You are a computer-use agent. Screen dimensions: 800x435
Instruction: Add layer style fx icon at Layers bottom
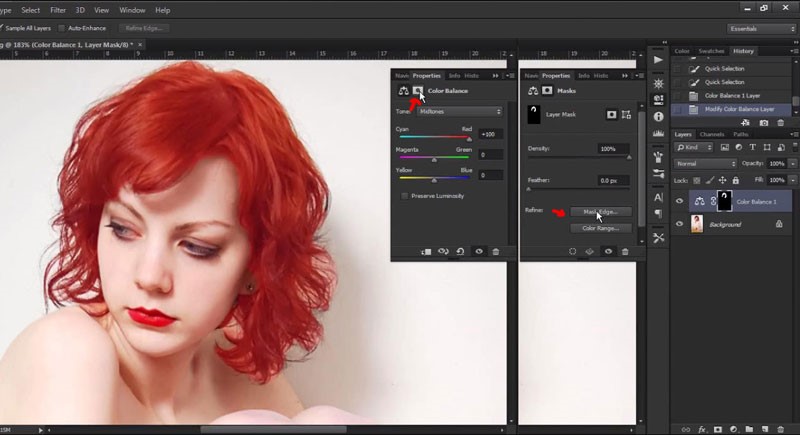[x=702, y=430]
